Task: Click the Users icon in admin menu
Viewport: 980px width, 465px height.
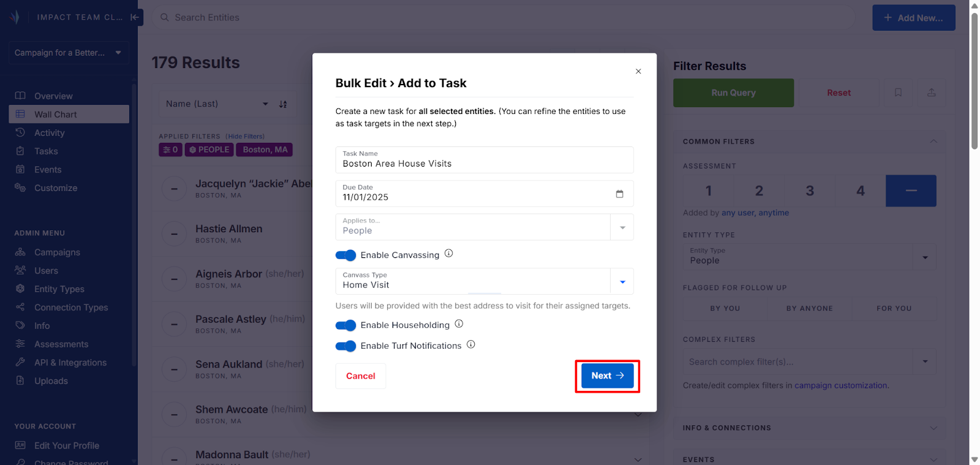Action: tap(20, 270)
